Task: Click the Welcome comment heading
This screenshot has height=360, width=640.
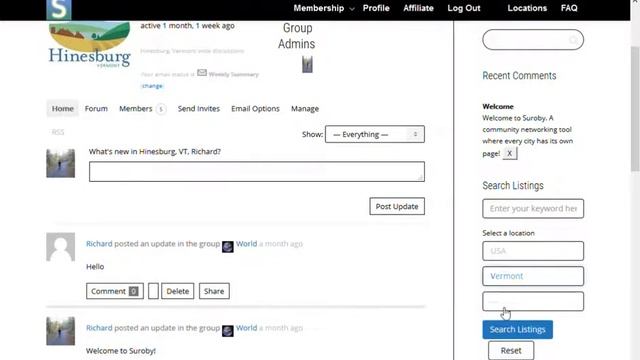Action: 498,107
